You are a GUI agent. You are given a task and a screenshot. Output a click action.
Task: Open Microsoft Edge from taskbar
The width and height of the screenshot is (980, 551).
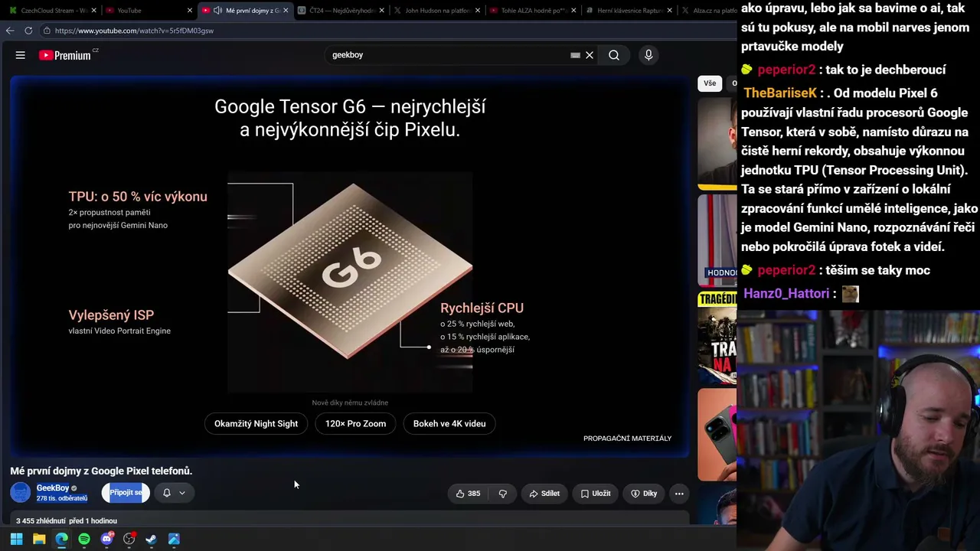pyautogui.click(x=61, y=539)
